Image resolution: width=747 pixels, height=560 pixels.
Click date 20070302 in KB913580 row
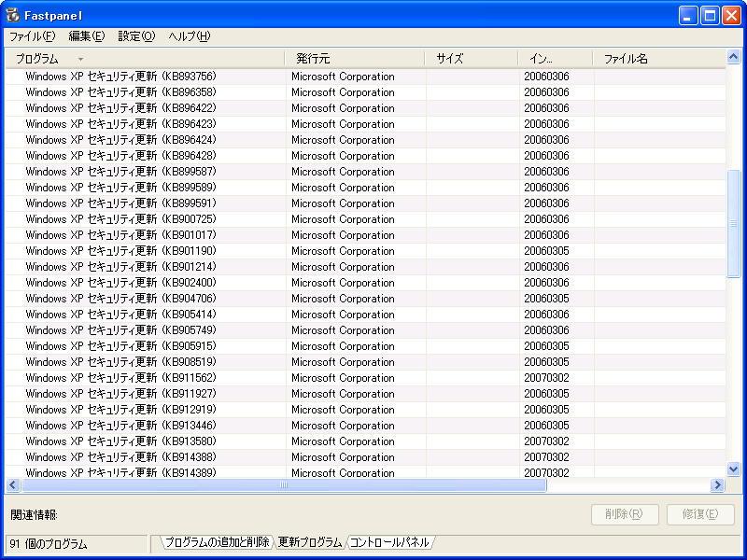(546, 441)
